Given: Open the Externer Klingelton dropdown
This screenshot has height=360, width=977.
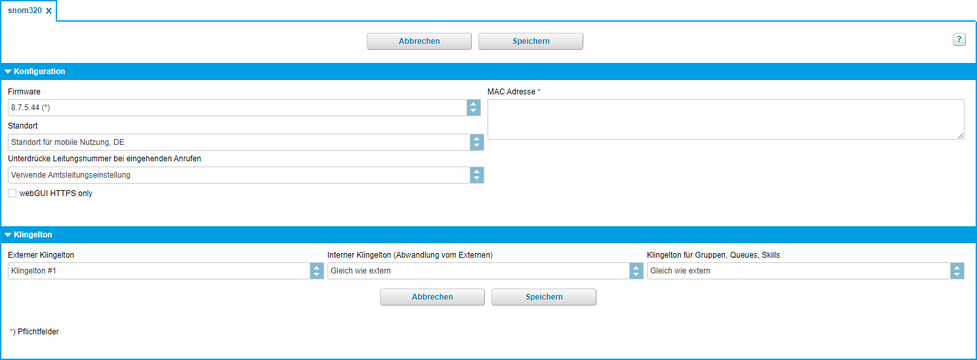Looking at the screenshot, I should (166, 271).
